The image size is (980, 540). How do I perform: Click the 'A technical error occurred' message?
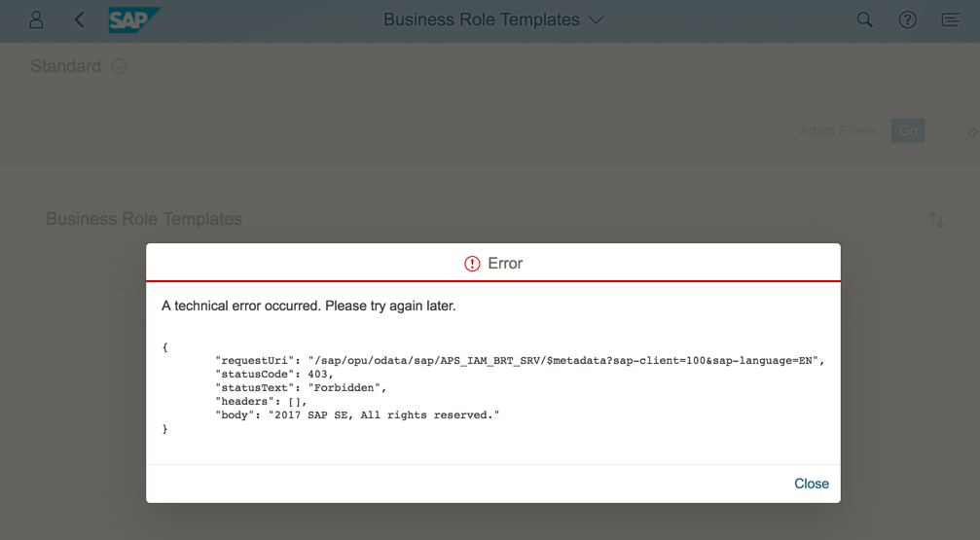309,306
